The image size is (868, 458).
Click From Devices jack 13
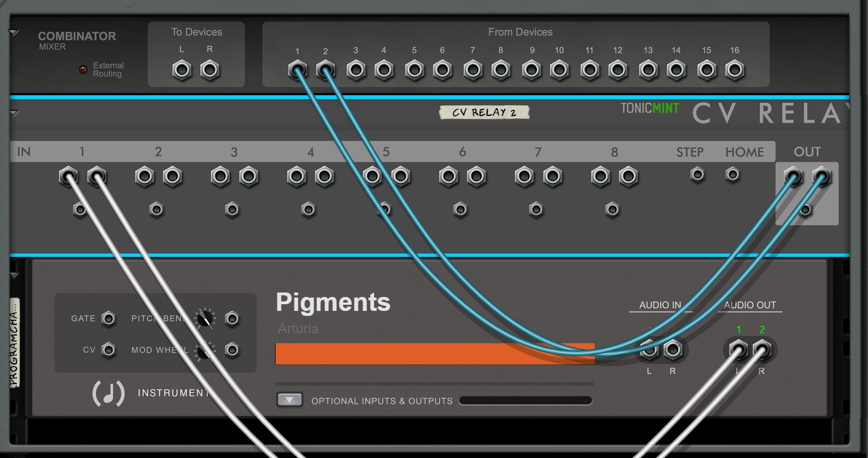648,70
